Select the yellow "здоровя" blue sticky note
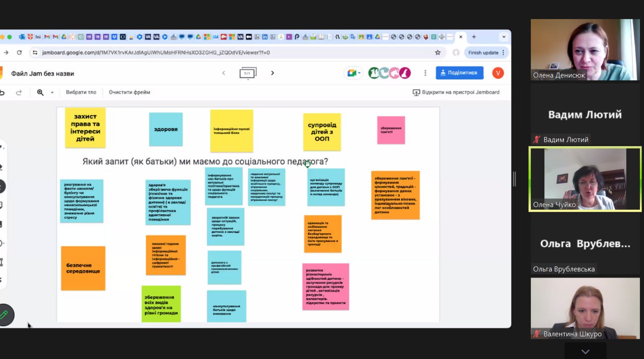Image resolution: width=644 pixels, height=359 pixels. tap(166, 129)
